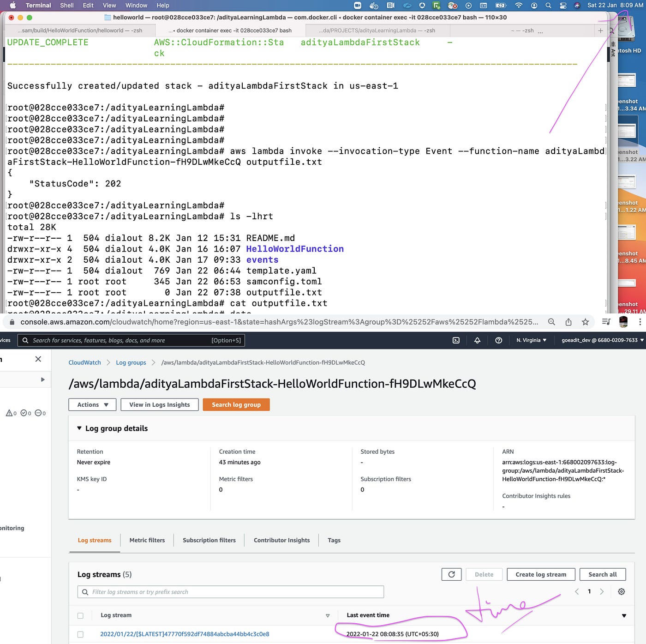Click the Wi-Fi status icon
646x644 pixels.
[x=519, y=5]
